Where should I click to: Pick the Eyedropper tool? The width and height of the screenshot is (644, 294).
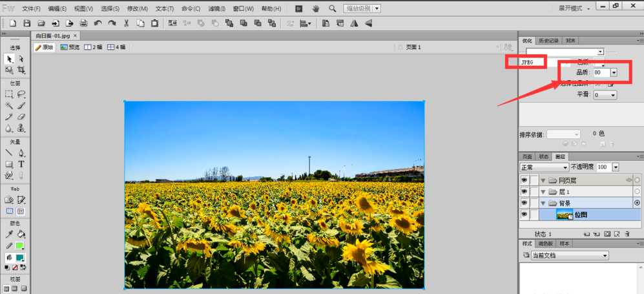point(9,235)
